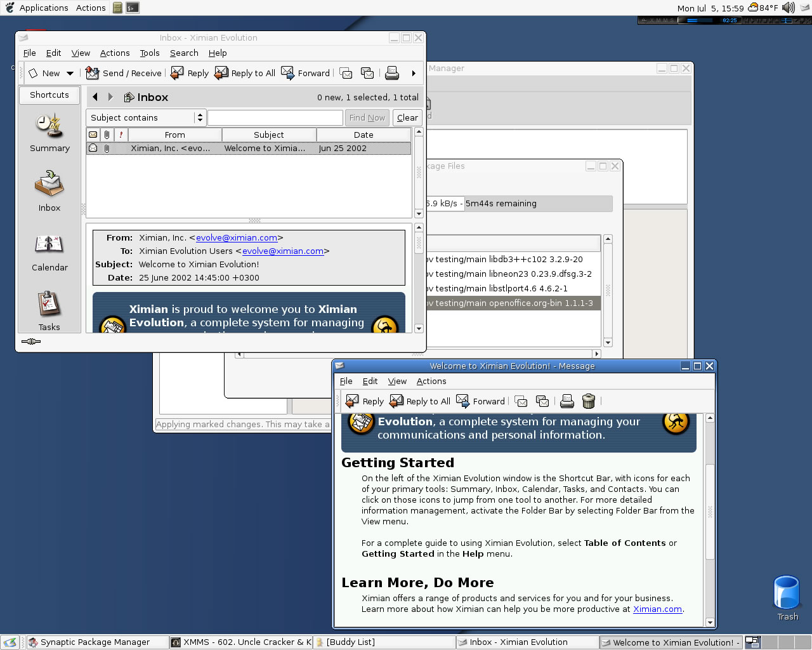
Task: Open the Inbox shortcut icon
Action: (x=49, y=192)
